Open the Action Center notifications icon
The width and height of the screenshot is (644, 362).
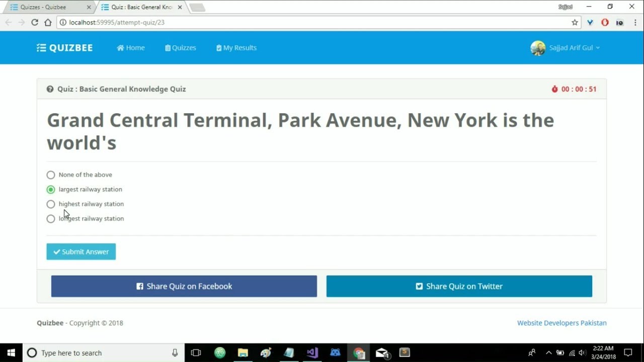point(628,353)
